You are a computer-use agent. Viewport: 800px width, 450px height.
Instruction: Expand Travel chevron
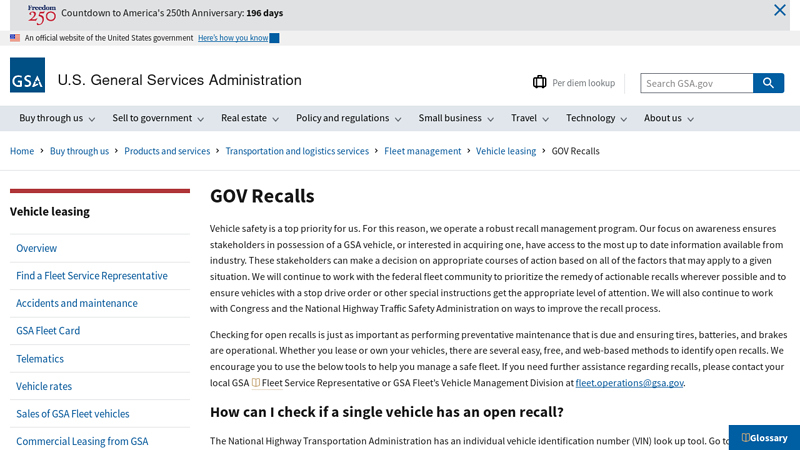[545, 119]
